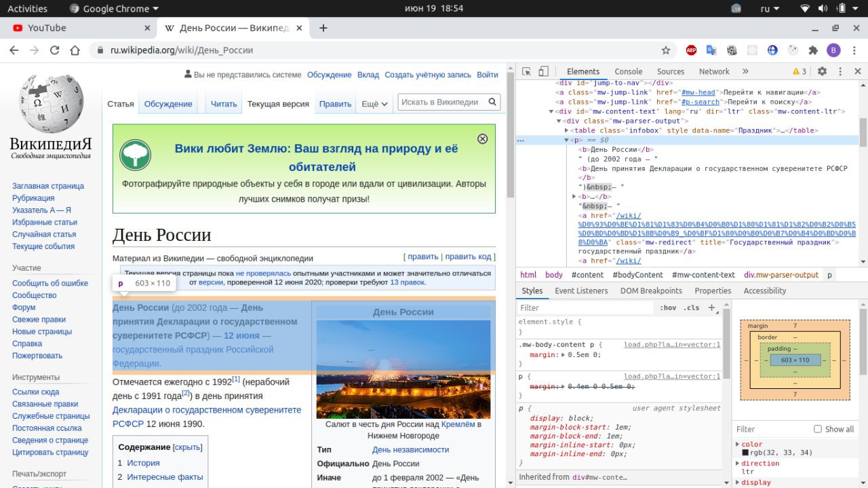Image resolution: width=868 pixels, height=488 pixels.
Task: Switch to the Sources tab
Action: coord(671,71)
